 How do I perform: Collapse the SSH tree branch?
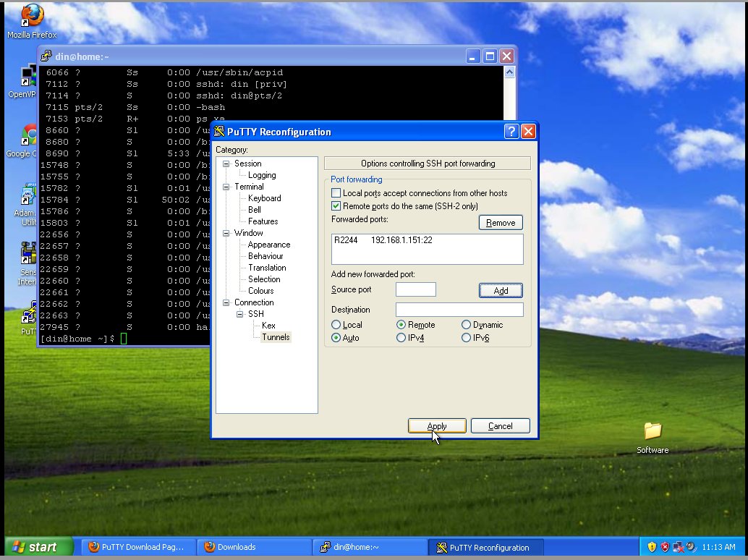tap(240, 314)
